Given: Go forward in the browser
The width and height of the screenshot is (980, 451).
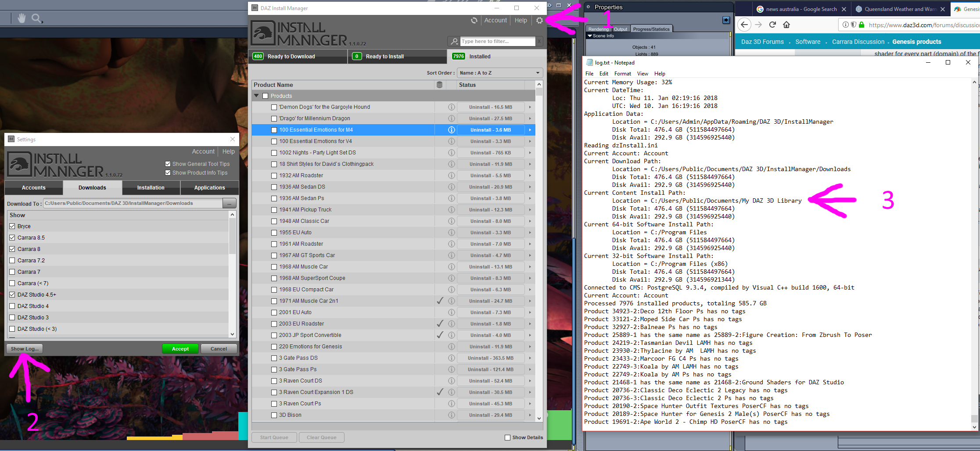Looking at the screenshot, I should click(x=758, y=25).
